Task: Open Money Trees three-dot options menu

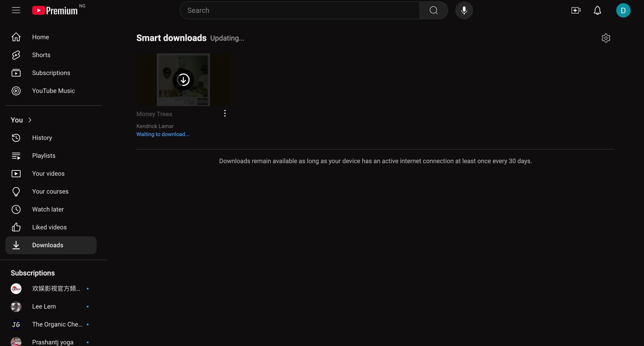Action: [225, 113]
